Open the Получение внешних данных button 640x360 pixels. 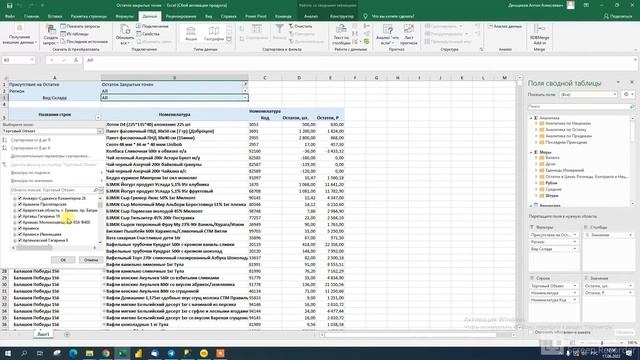[x=19, y=34]
